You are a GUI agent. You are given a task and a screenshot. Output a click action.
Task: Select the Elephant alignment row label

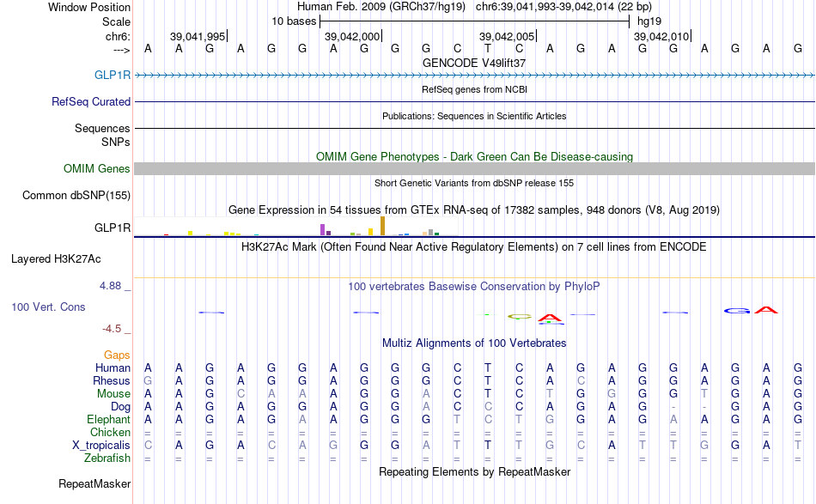[x=108, y=419]
